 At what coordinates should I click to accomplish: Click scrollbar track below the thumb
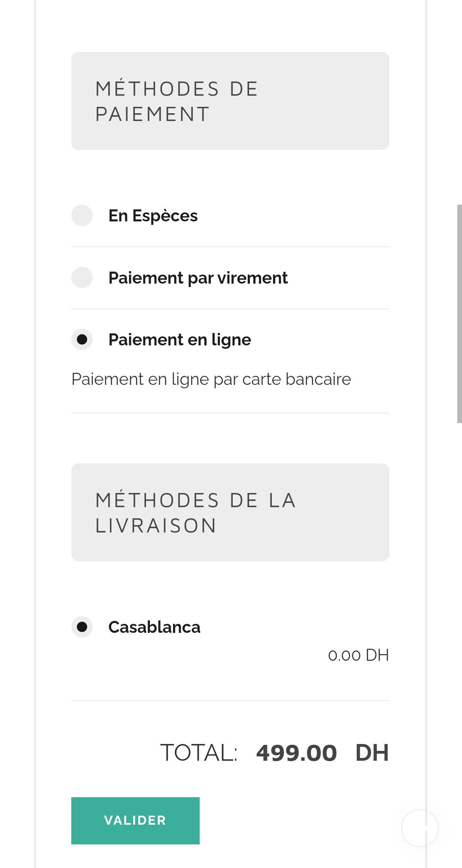[x=459, y=644]
